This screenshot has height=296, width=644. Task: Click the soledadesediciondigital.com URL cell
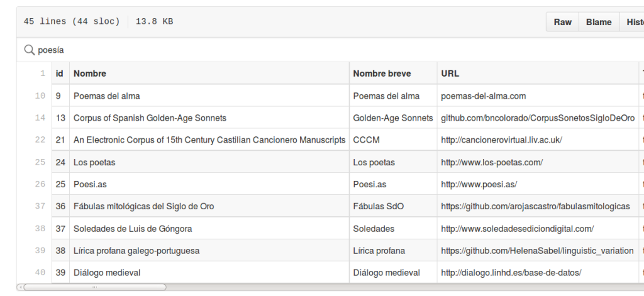[x=538, y=228]
